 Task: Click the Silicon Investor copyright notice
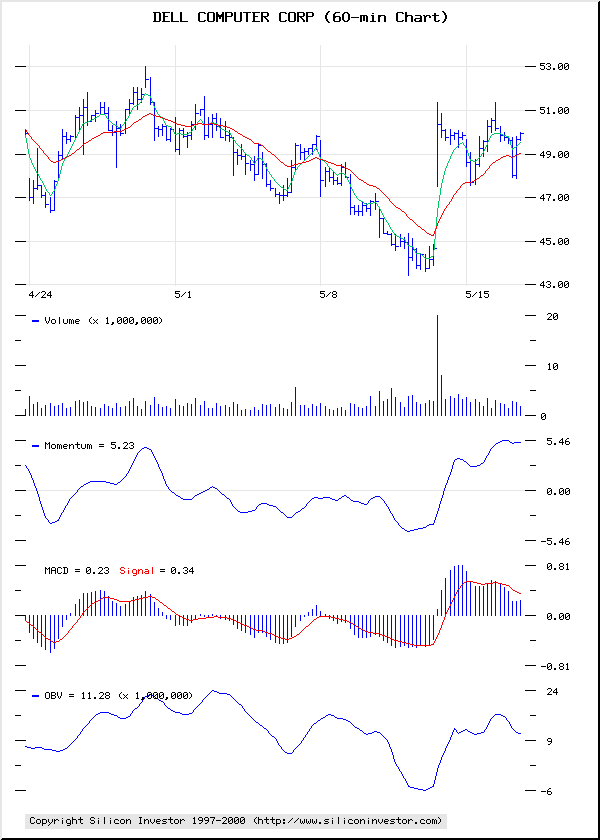pyautogui.click(x=236, y=820)
